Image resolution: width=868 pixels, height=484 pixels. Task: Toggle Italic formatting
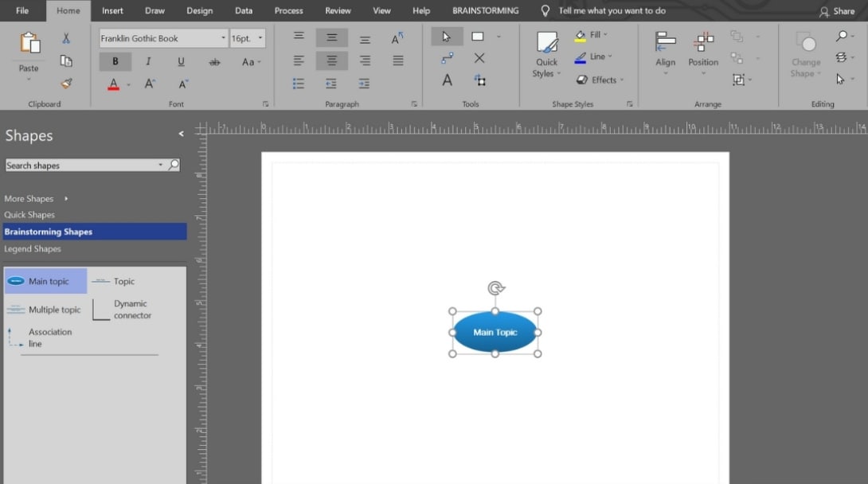(x=148, y=61)
